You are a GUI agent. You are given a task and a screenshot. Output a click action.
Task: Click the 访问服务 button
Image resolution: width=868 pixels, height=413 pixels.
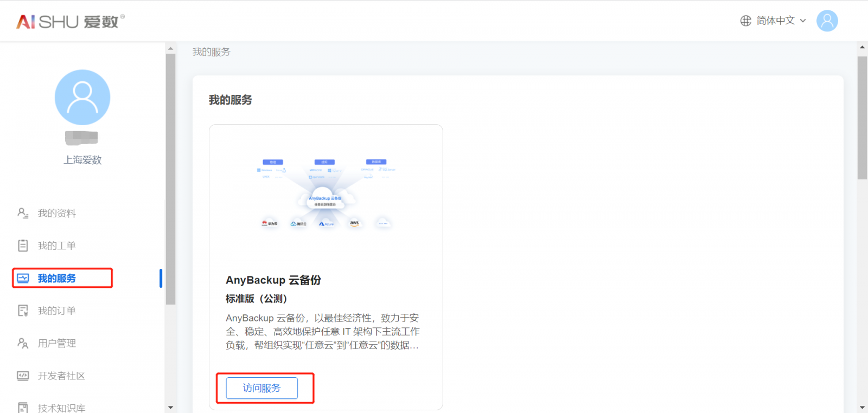(262, 388)
